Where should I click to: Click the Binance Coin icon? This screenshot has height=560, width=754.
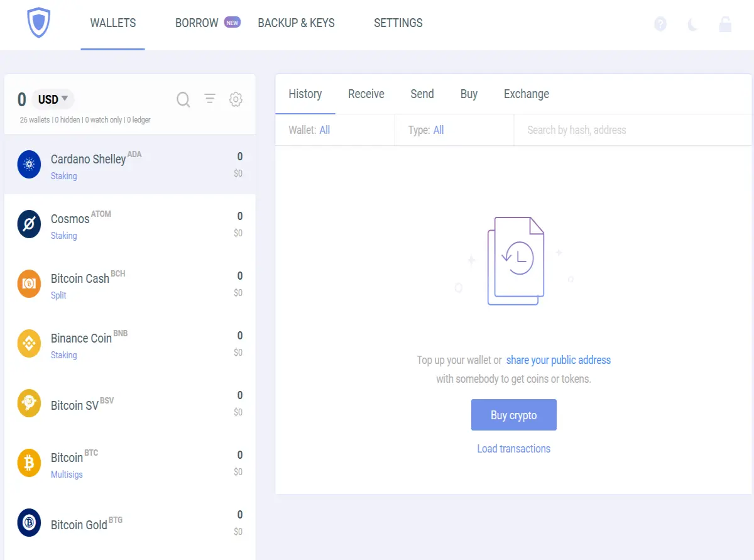[29, 344]
